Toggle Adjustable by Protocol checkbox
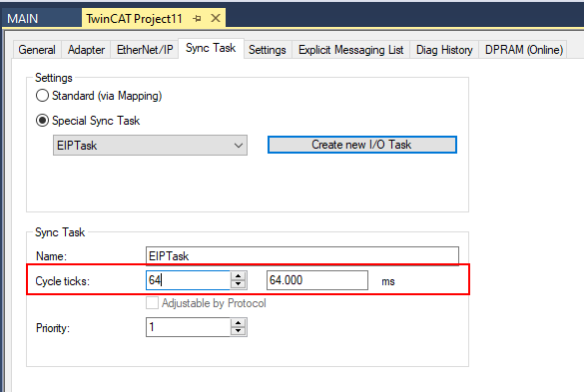This screenshot has height=392, width=584. pyautogui.click(x=152, y=303)
